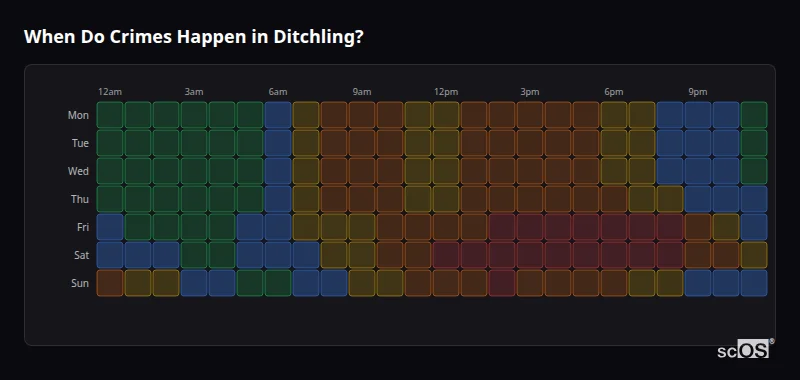800x380 pixels.
Task: Click the '9pm' column label
Action: (x=698, y=92)
